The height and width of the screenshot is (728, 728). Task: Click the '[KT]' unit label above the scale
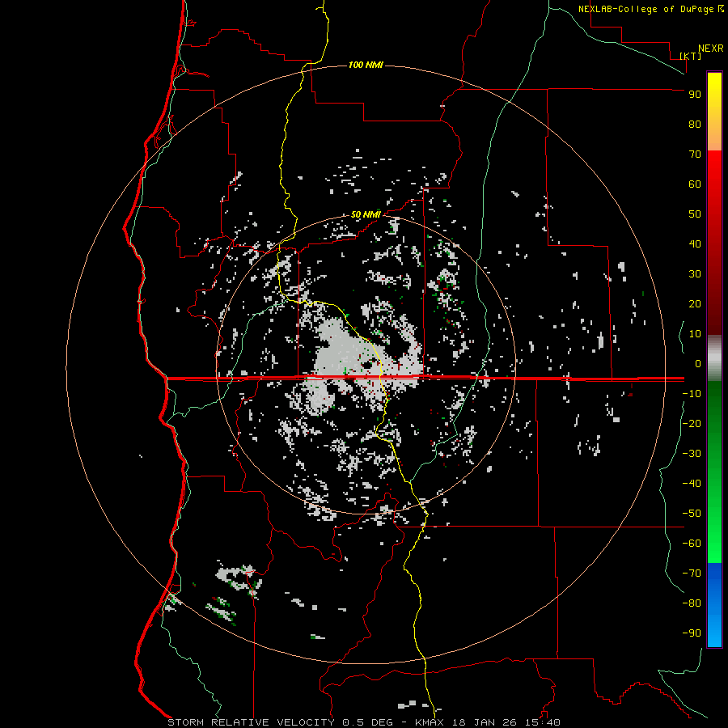691,56
